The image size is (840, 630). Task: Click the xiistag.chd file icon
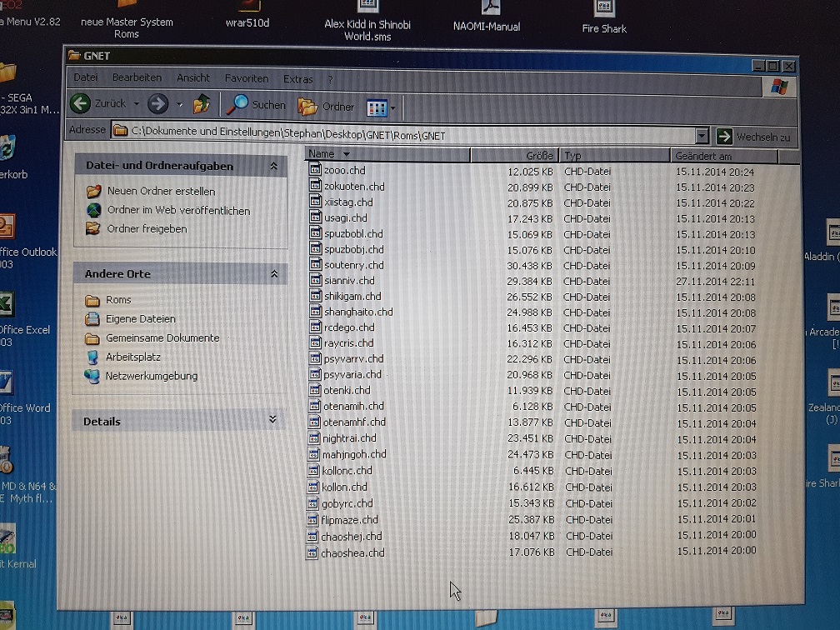pos(316,201)
